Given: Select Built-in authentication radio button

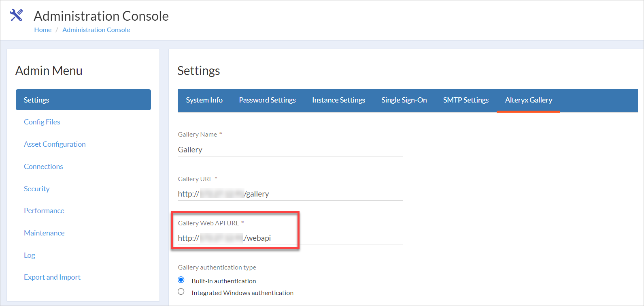Looking at the screenshot, I should coord(181,280).
